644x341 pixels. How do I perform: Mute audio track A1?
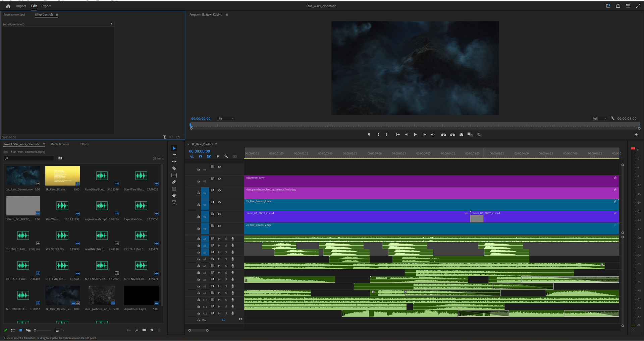(x=219, y=239)
